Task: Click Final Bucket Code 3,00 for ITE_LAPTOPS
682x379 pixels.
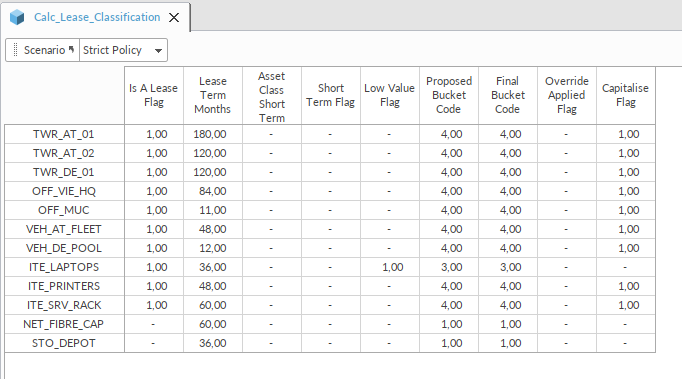Action: (x=508, y=267)
